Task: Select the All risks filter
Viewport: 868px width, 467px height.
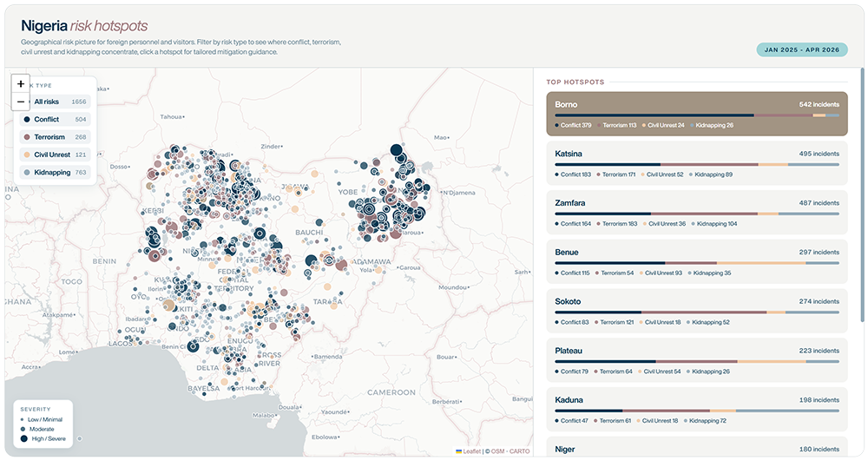Action: coord(56,102)
